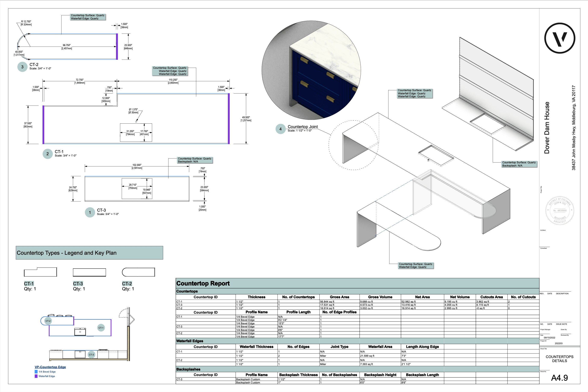Click drawing number 3 bubble for CT-2
Viewport: 588px width, 392px height.
point(22,67)
